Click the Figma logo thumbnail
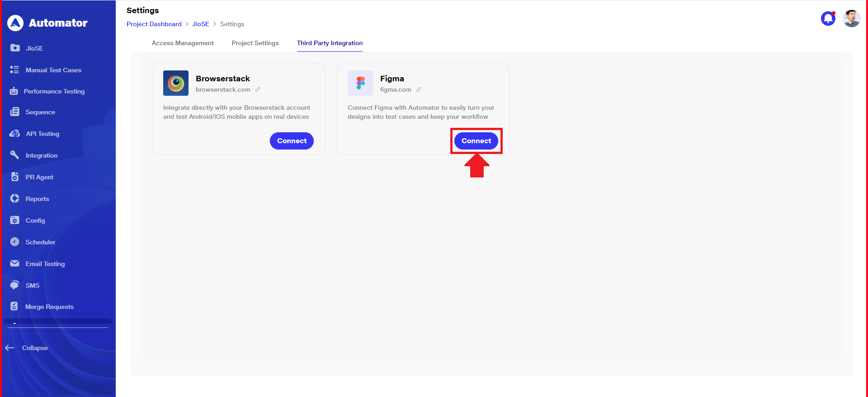The height and width of the screenshot is (397, 868). tap(360, 83)
